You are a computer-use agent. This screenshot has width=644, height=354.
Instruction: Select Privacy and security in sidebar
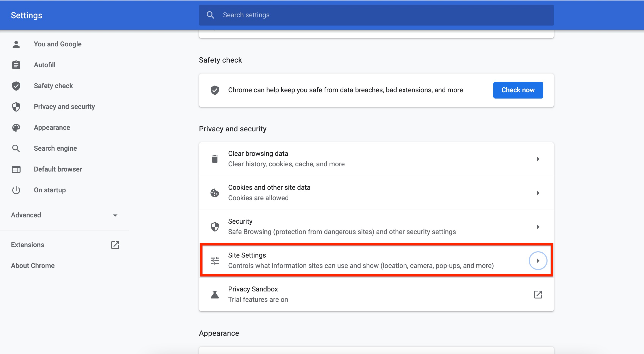[x=64, y=107]
